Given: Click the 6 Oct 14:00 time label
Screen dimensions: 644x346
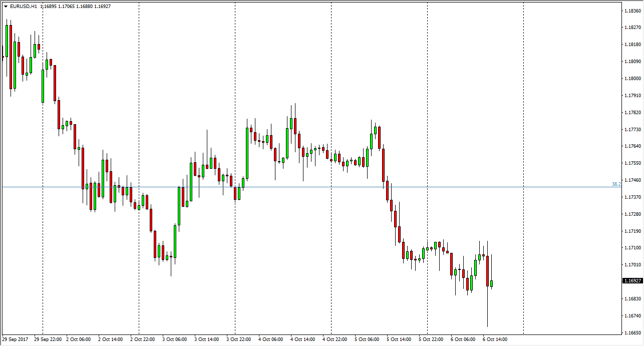Looking at the screenshot, I should click(x=495, y=339).
